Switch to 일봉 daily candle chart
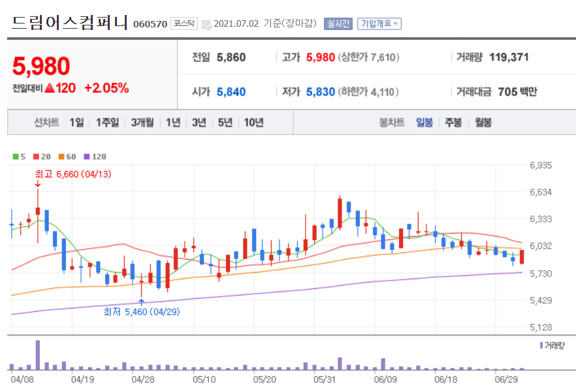 [424, 122]
